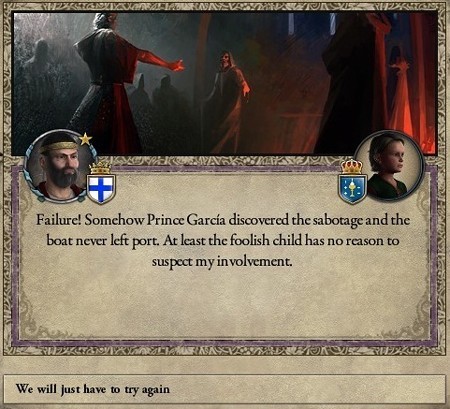Viewport: 450px width, 409px height.
Task: Click the phrase "suspect my involvement"
Action: pos(222,262)
